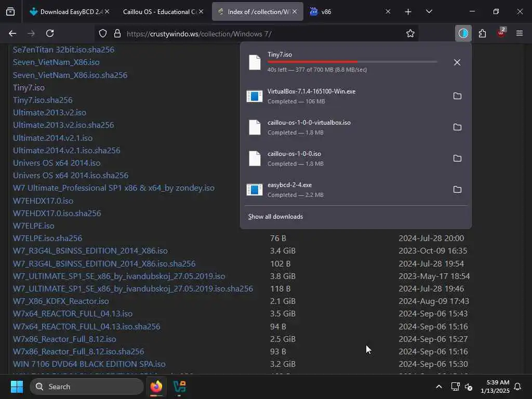The height and width of the screenshot is (399, 532).
Task: Show hidden system tray icons
Action: pyautogui.click(x=438, y=387)
